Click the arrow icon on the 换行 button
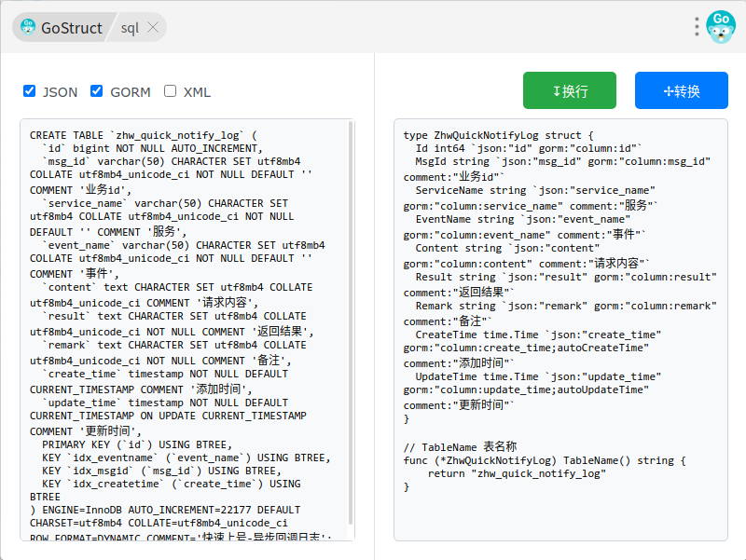This screenshot has height=560, width=746. tap(557, 91)
